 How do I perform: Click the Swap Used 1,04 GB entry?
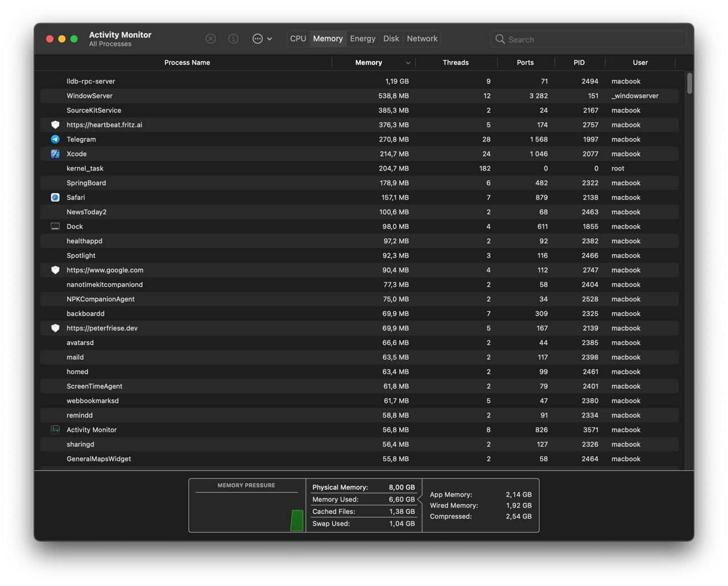point(363,523)
